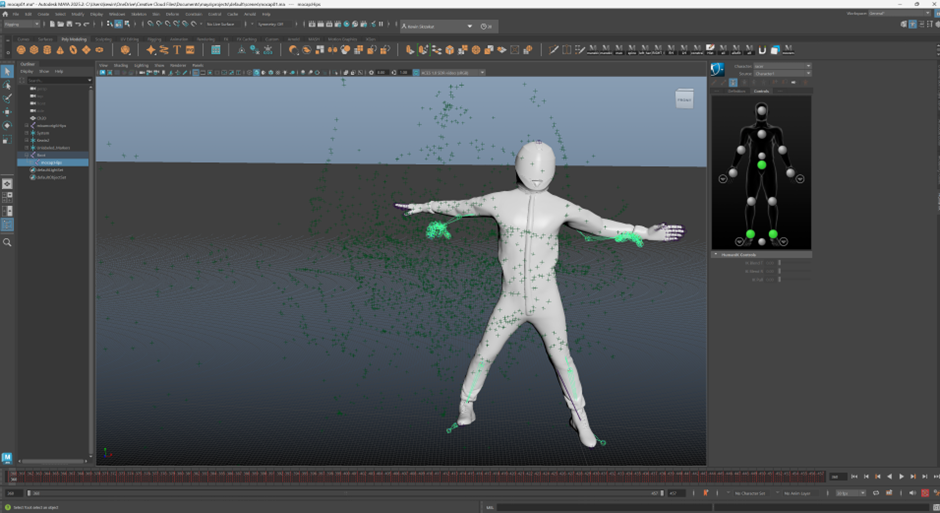Click the HumanIK character icon
This screenshot has height=513, width=940.
tap(718, 69)
